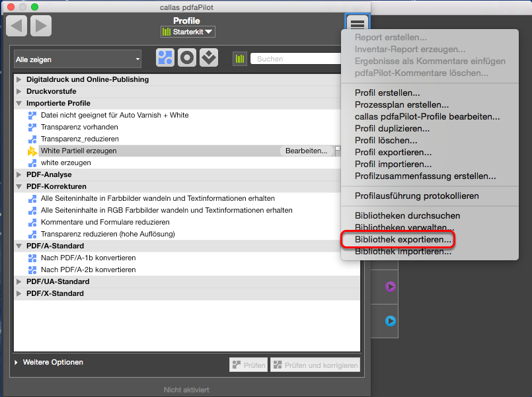The height and width of the screenshot is (397, 532).
Task: Select Prozessplan erstellen... menu item
Action: pyautogui.click(x=430, y=105)
